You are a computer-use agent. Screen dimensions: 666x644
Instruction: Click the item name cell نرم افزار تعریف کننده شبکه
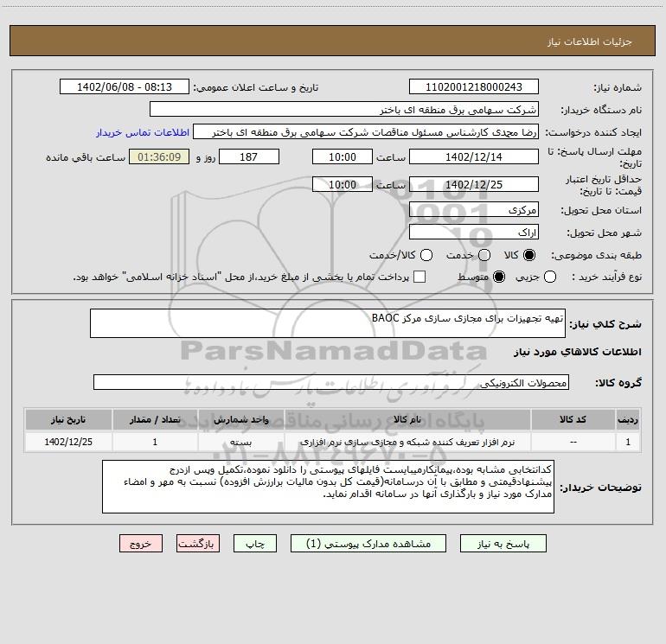[407, 442]
